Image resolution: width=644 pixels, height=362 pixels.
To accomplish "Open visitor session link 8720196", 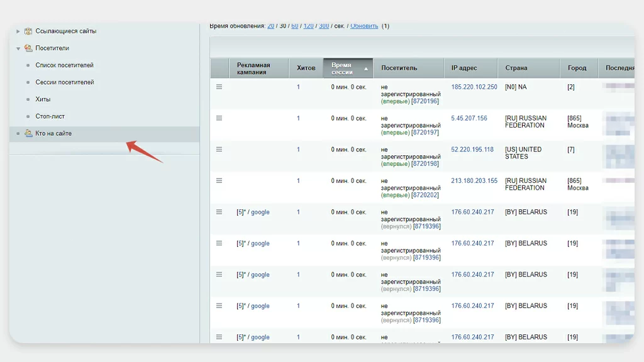I will 426,101.
